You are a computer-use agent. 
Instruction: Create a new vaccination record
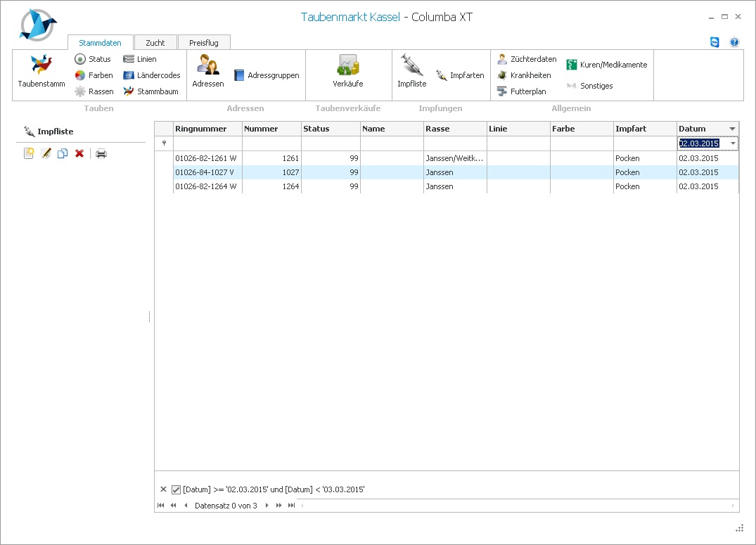[x=29, y=153]
